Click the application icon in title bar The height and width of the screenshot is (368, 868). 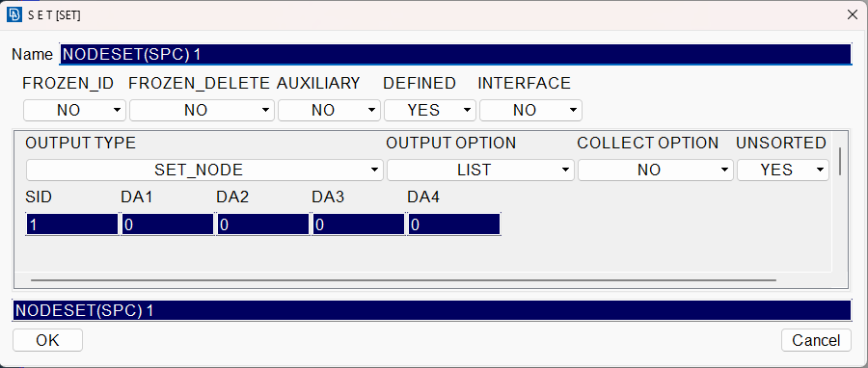14,14
